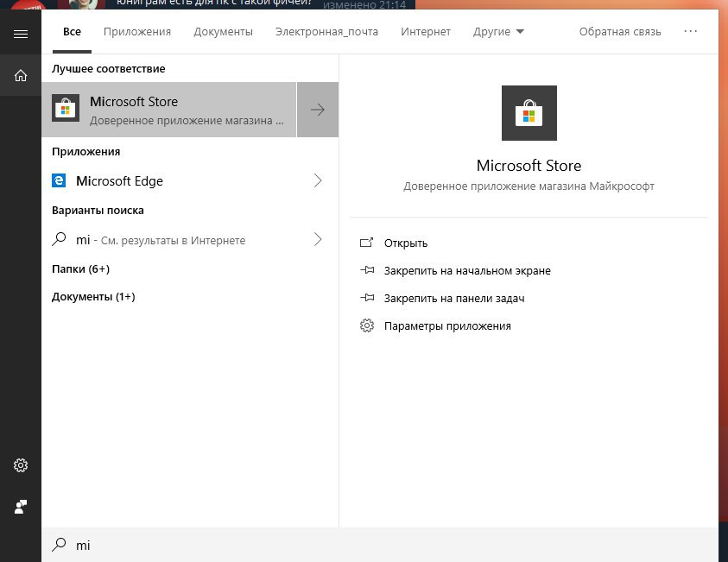Click Доверенное приложение магазина Майкрософт text in preview
This screenshot has width=728, height=562.
(529, 186)
